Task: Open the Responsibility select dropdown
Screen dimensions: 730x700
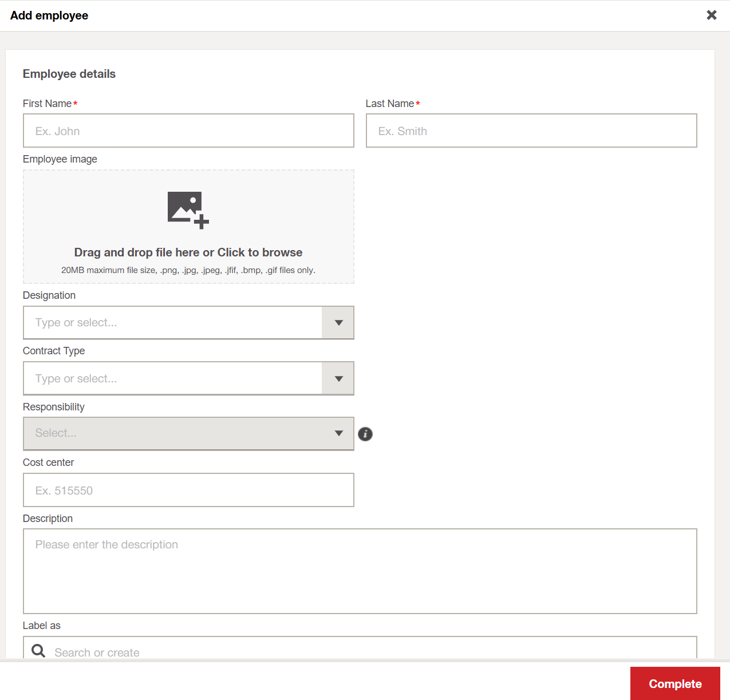Action: 188,434
